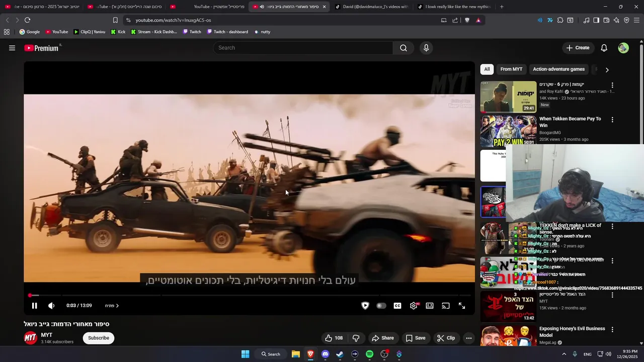Open Brave Rewards triangle icon
This screenshot has height=362, width=644.
(478, 20)
